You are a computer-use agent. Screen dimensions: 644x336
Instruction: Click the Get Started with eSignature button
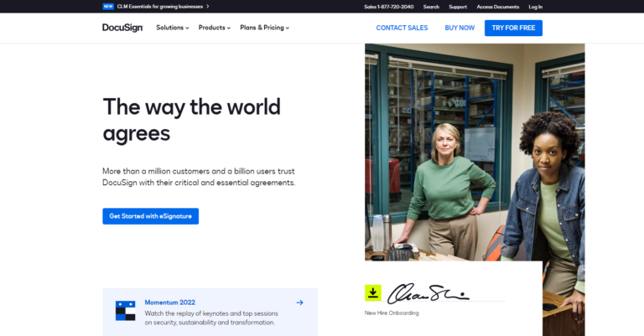151,216
